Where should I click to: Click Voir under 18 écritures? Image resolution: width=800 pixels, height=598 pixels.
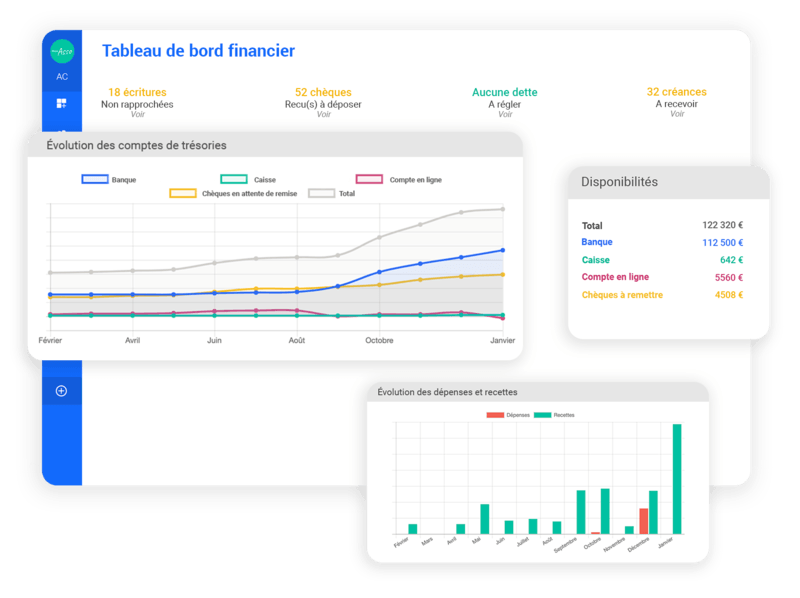137,114
